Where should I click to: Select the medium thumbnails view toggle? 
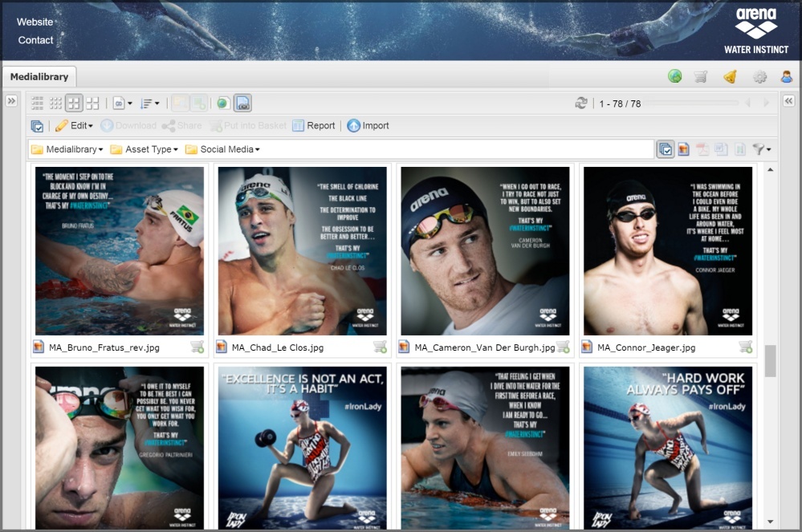[x=74, y=104]
